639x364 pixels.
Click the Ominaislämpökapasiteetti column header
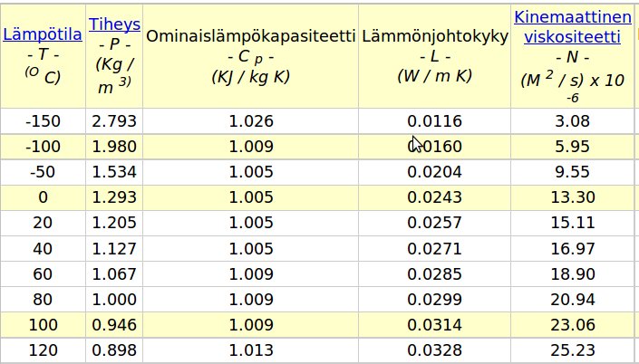(250, 36)
